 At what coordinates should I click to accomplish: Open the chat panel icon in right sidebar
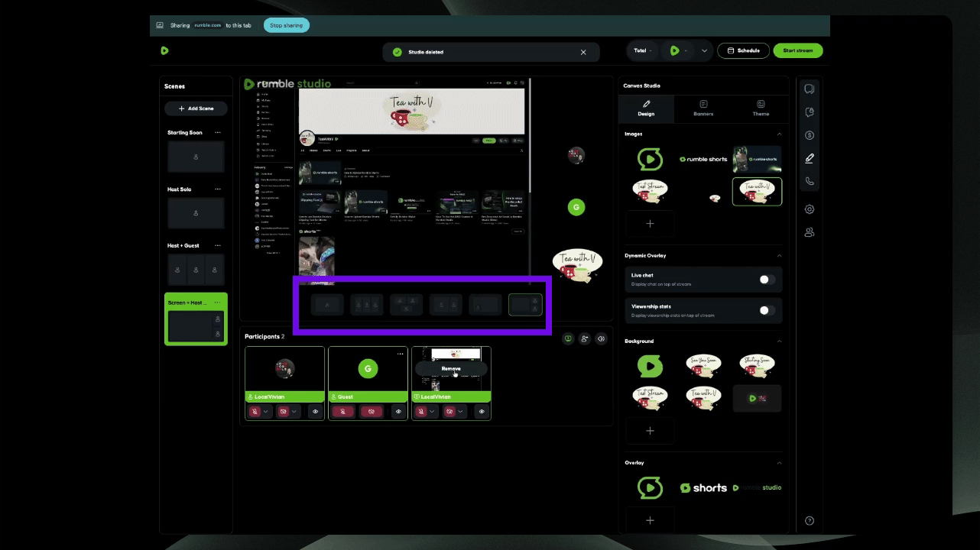pyautogui.click(x=810, y=89)
